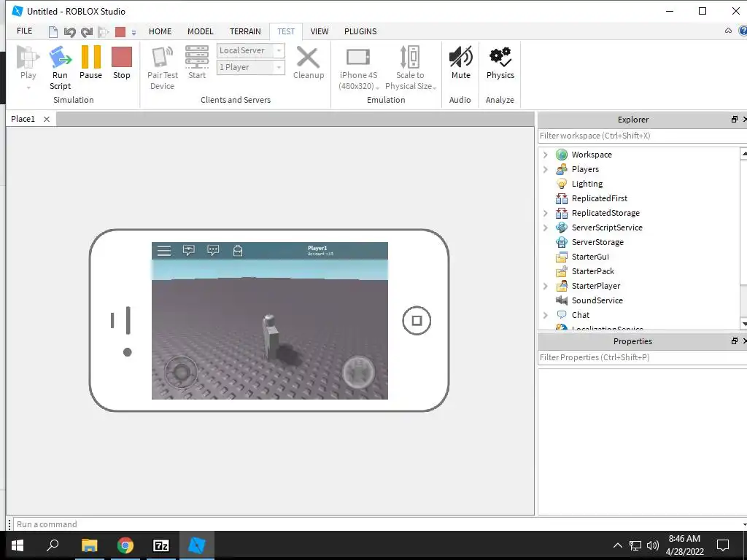Tap the virtual thumbstick in the emulated game
Screen dimensions: 747x560
point(181,372)
